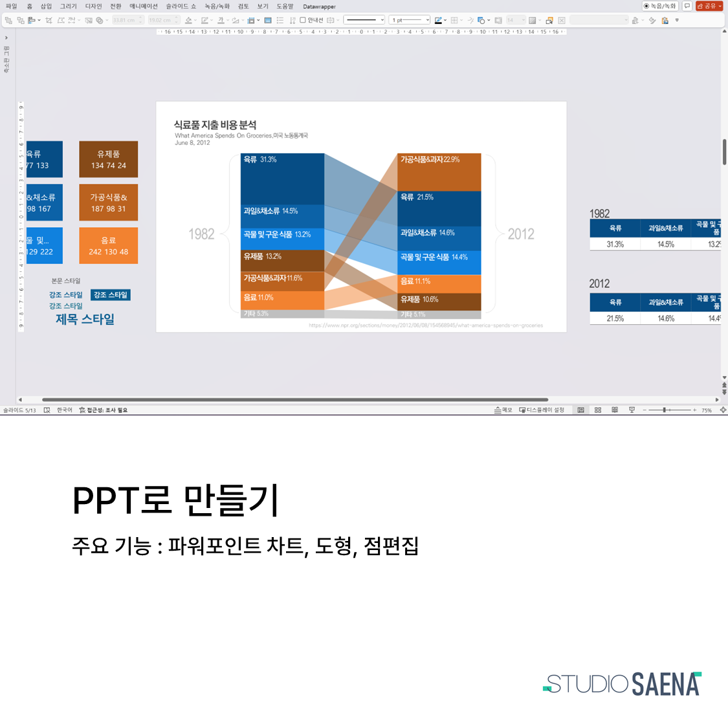The image size is (728, 728).
Task: Open the line style dropdown
Action: point(364,21)
